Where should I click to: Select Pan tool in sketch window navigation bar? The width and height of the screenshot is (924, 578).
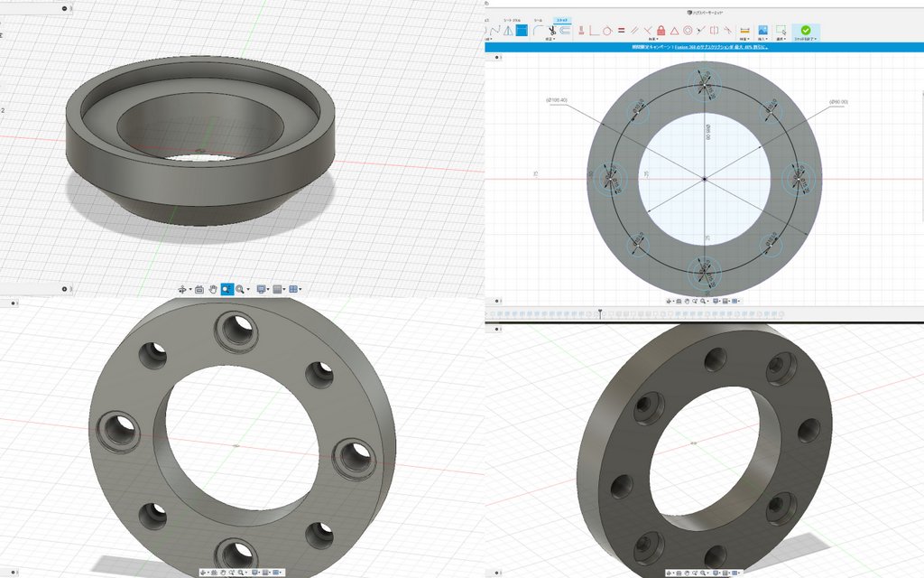click(x=687, y=302)
